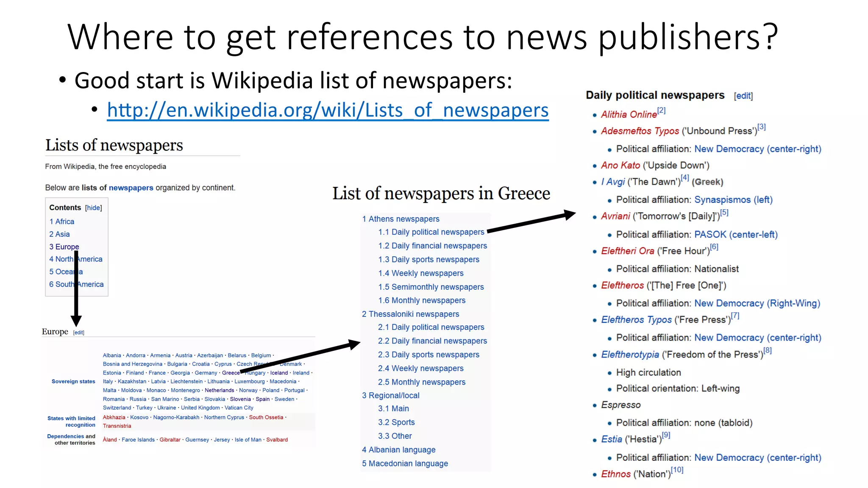Open Adesmeftos Typos newspaper link
This screenshot has height=488, width=868.
pos(640,131)
